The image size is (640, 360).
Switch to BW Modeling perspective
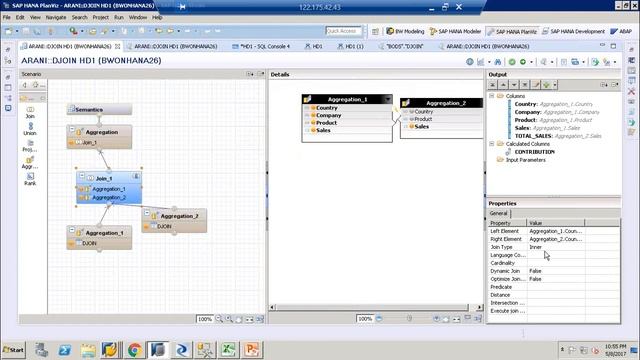point(405,31)
